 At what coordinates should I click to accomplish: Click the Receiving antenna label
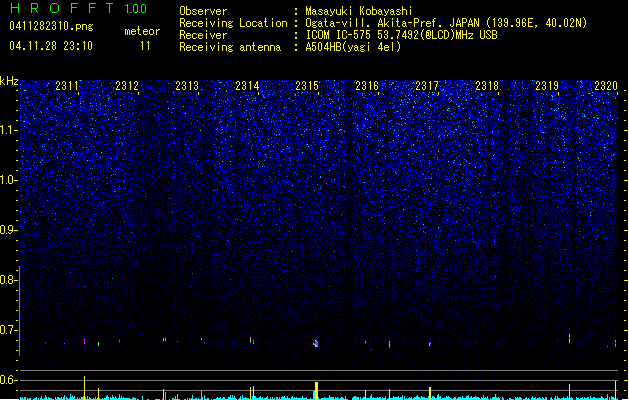point(230,47)
